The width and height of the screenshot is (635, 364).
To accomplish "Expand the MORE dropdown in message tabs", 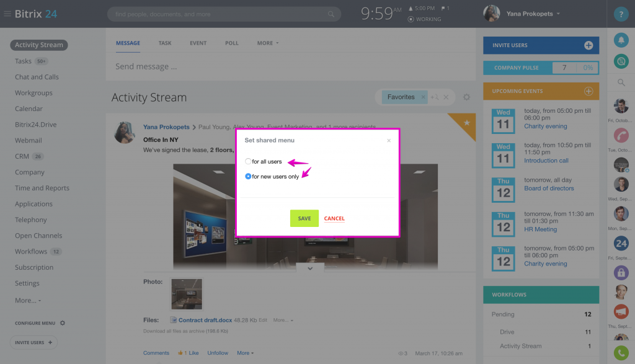I will coord(268,43).
